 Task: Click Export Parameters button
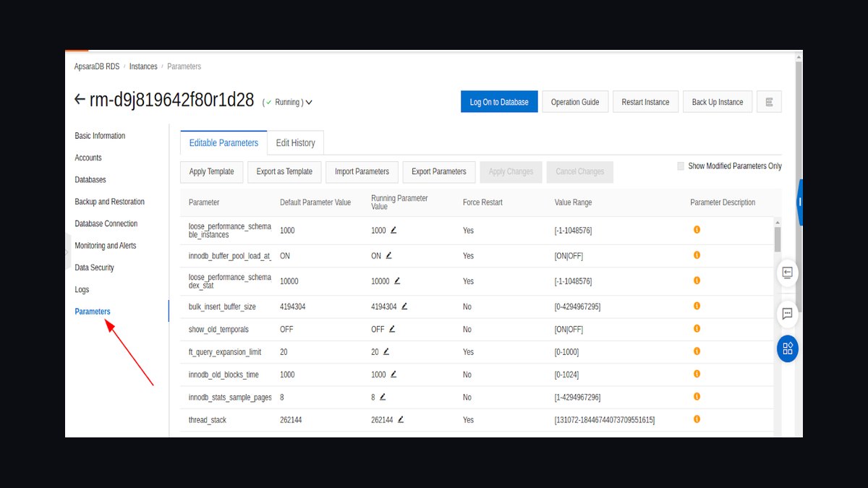(x=439, y=172)
